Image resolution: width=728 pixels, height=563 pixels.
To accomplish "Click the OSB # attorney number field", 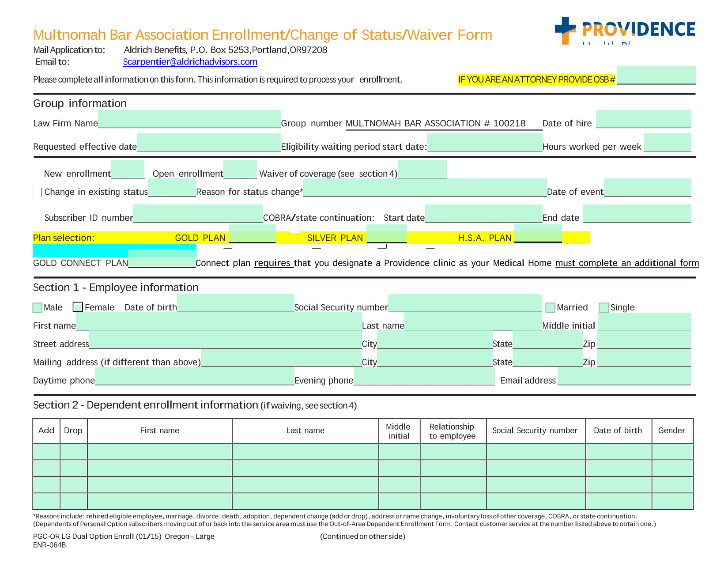I will tap(656, 75).
